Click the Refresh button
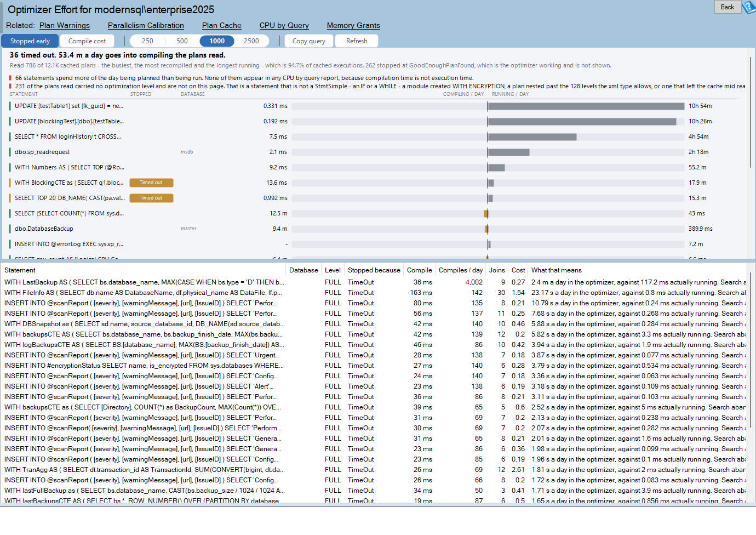Viewport: 756px width, 535px height. pos(357,41)
